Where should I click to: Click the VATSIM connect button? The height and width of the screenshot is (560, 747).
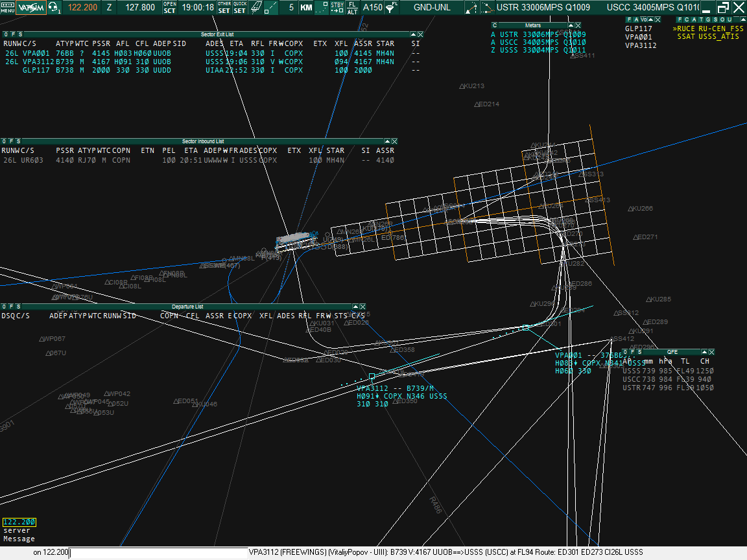31,7
